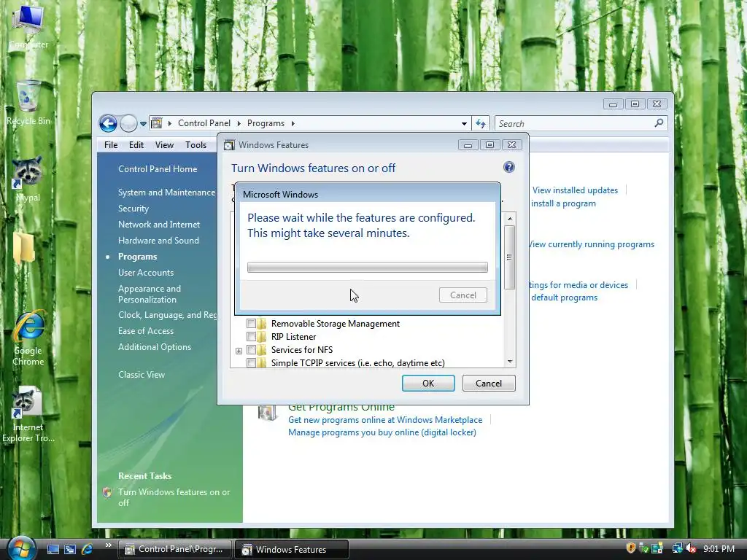This screenshot has width=747, height=560.
Task: Open the Tools menu
Action: (x=196, y=145)
